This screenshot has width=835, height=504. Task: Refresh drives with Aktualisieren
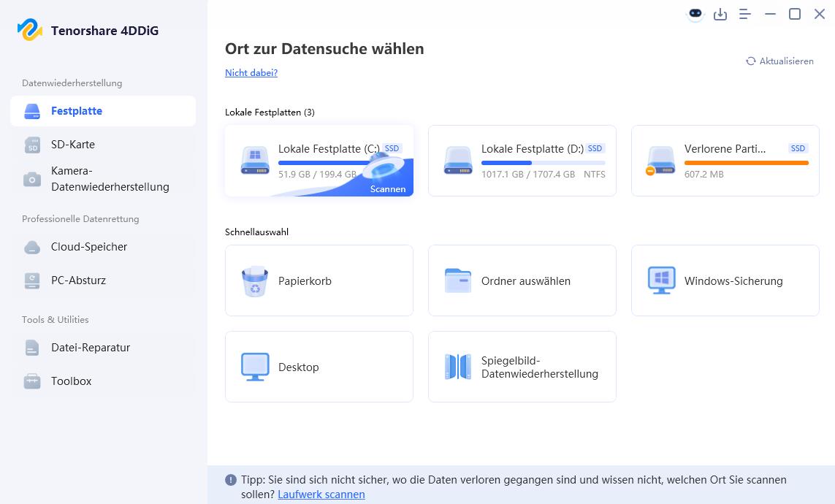pyautogui.click(x=779, y=61)
